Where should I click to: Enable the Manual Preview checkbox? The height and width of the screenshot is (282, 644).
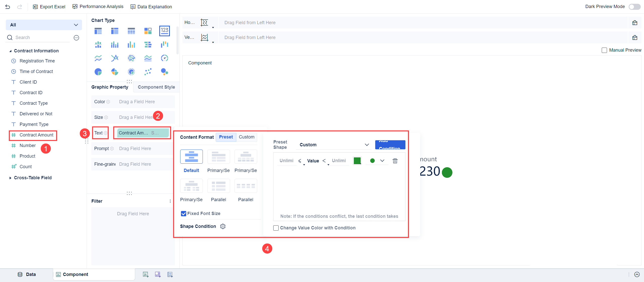[x=604, y=50]
